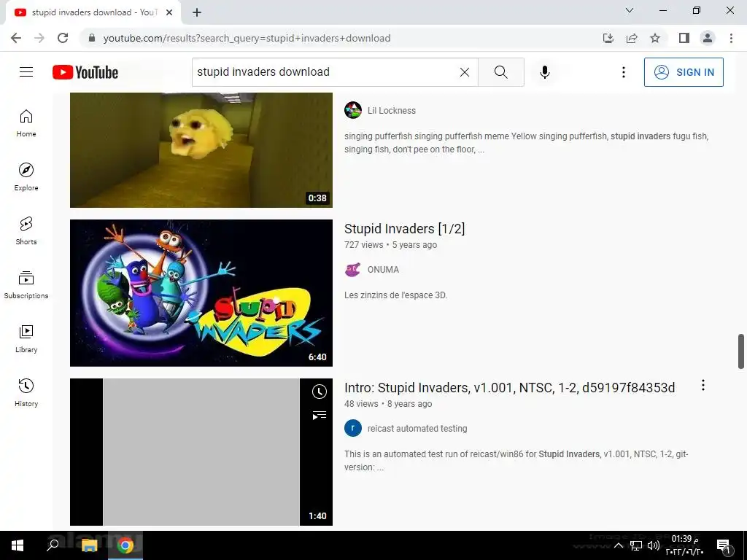This screenshot has width=747, height=560.
Task: Add the Intro video to Watch later
Action: pyautogui.click(x=320, y=392)
